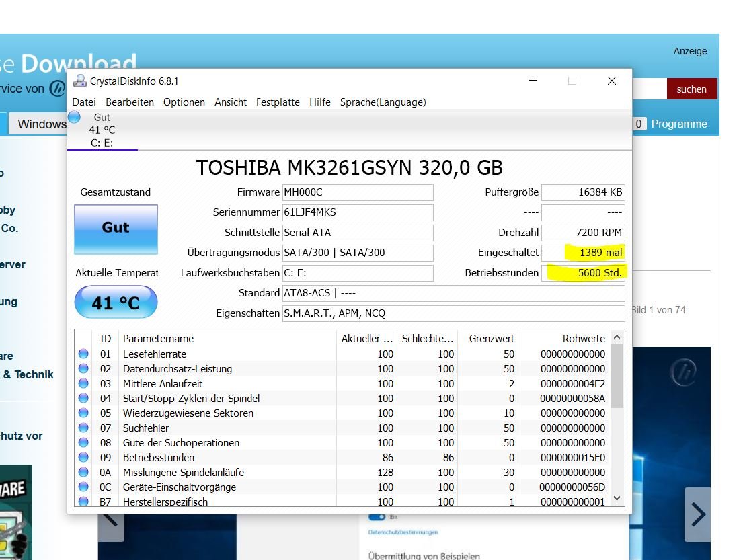Click the 41 °C temperature button

116,303
